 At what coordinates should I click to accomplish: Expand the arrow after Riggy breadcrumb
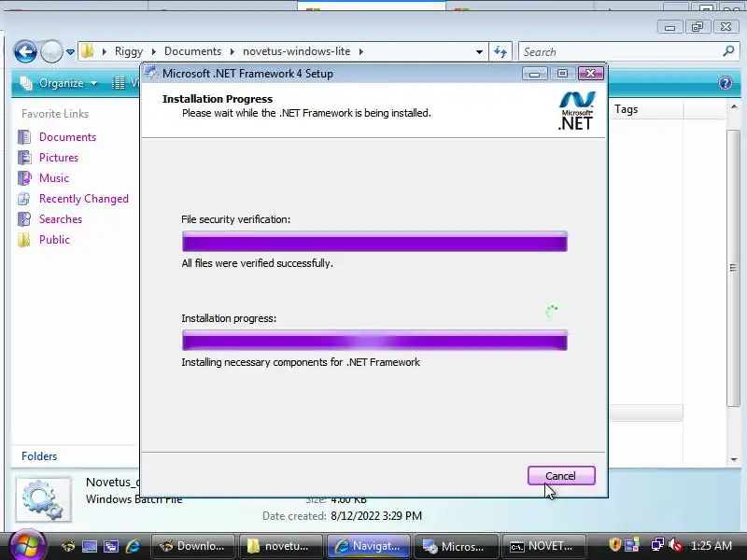click(x=154, y=51)
